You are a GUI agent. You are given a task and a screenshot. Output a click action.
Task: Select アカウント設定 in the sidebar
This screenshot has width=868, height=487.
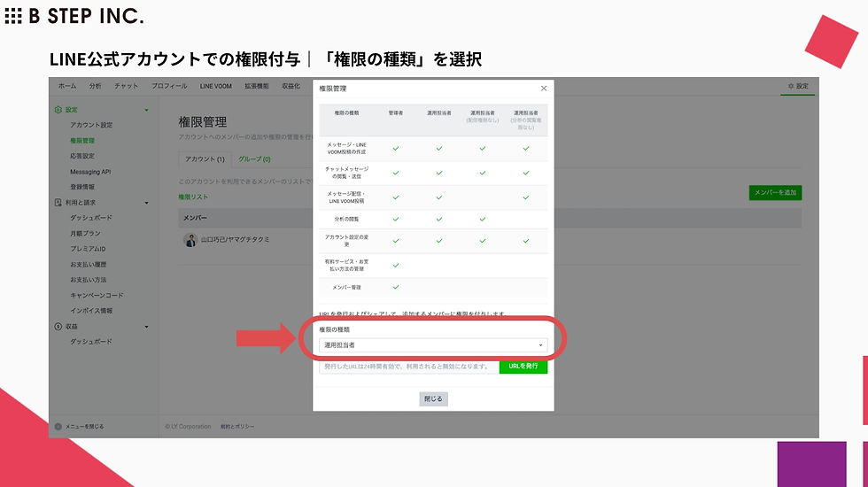[x=91, y=125]
